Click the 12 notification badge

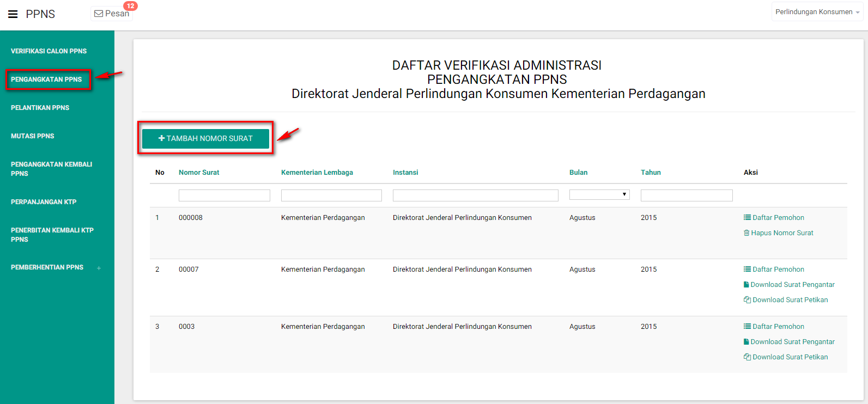pos(130,6)
